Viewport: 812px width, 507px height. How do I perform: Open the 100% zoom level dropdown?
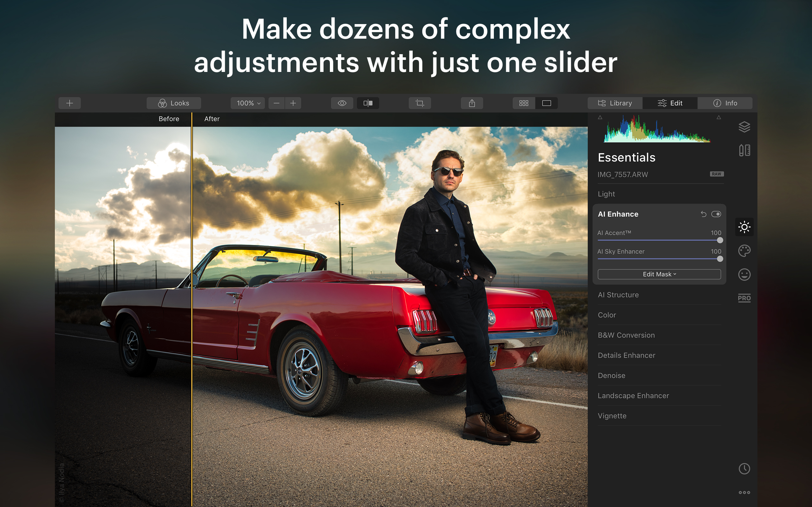(x=248, y=103)
